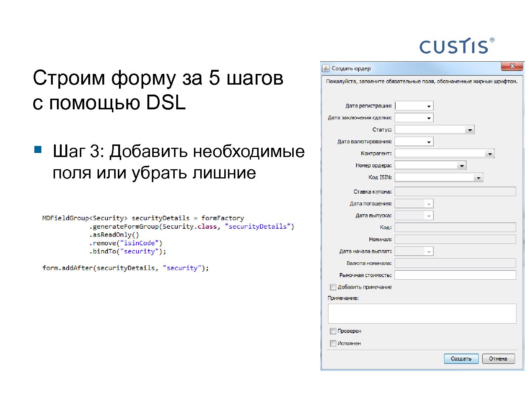
Task: Open disabled Дата погашения dropdown
Action: click(429, 204)
